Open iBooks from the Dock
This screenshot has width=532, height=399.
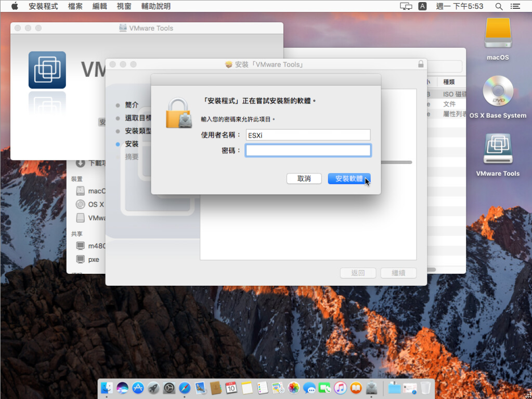[356, 388]
